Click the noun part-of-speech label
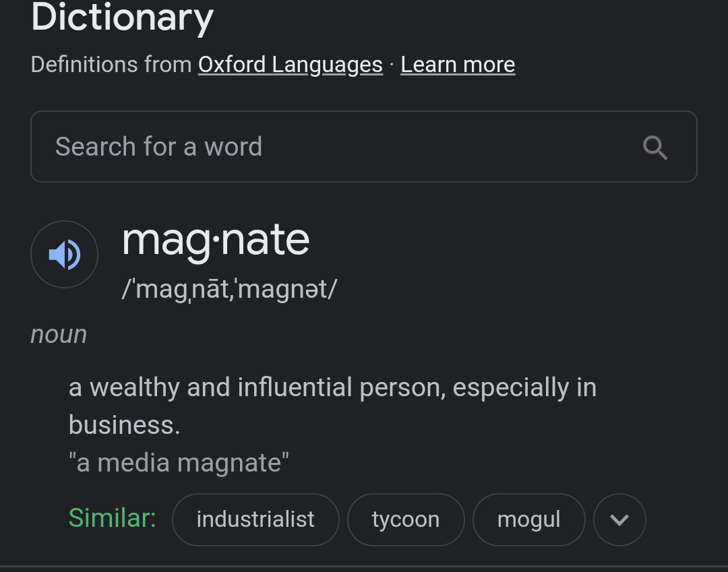Screen dimensions: 728x572 pyautogui.click(x=59, y=334)
